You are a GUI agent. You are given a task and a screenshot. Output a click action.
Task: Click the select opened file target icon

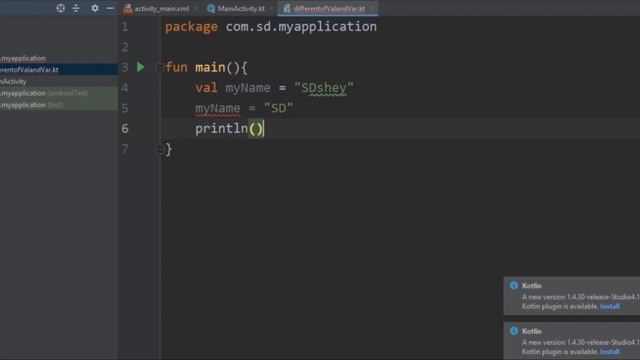click(x=60, y=8)
